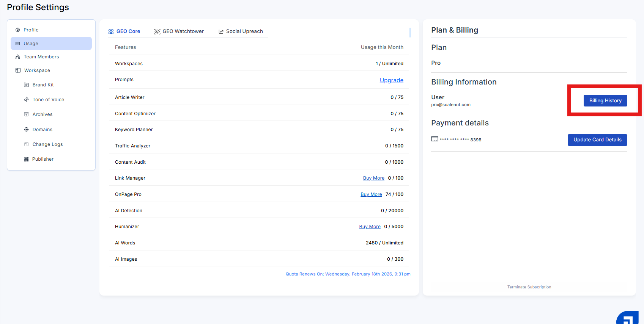Click the Archives box icon
Image resolution: width=644 pixels, height=324 pixels.
tap(26, 114)
